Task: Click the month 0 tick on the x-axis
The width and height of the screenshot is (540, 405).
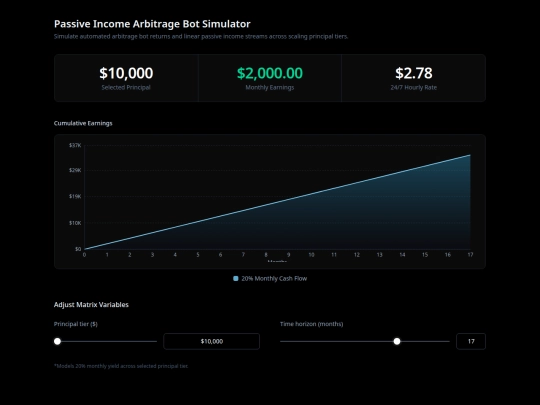Action: (x=84, y=255)
